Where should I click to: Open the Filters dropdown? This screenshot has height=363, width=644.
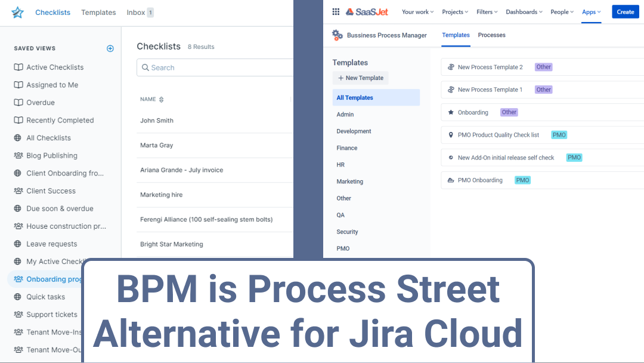click(487, 12)
